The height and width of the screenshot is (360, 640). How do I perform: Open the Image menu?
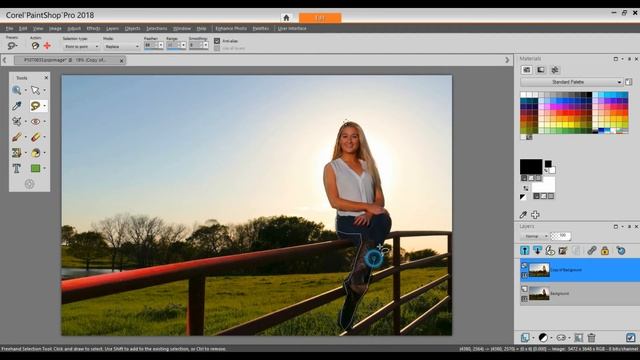tap(55, 29)
